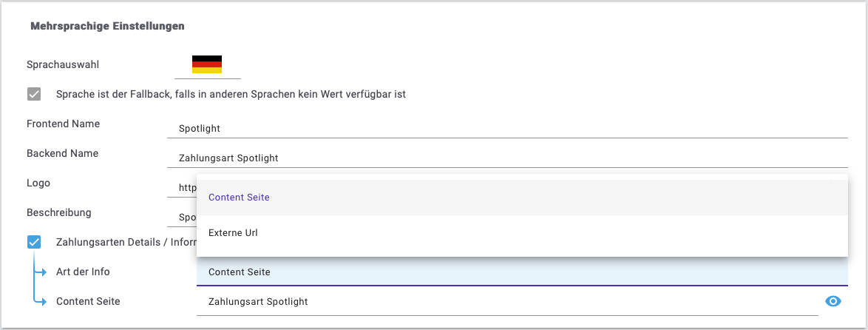
Task: Click into the Logo URL input field
Action: pos(181,188)
